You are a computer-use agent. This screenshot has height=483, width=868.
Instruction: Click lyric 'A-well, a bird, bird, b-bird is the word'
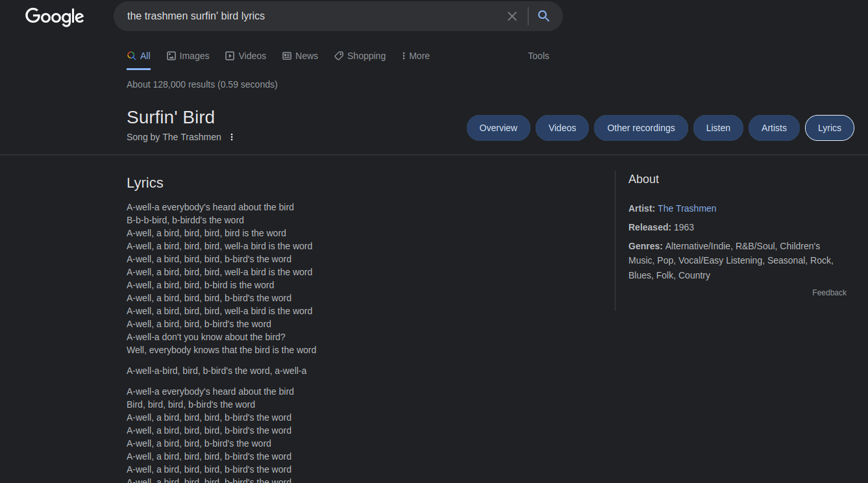click(x=200, y=285)
